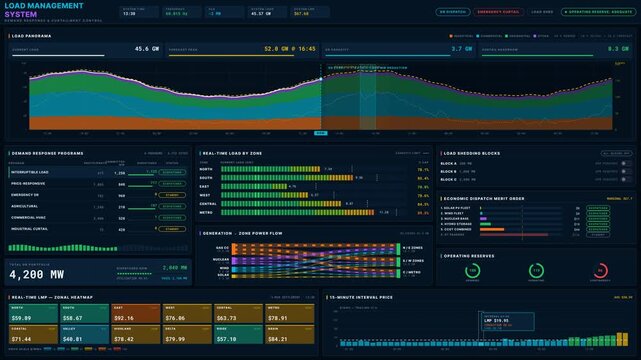Click the Current Load 45.6 GW card

85,50
